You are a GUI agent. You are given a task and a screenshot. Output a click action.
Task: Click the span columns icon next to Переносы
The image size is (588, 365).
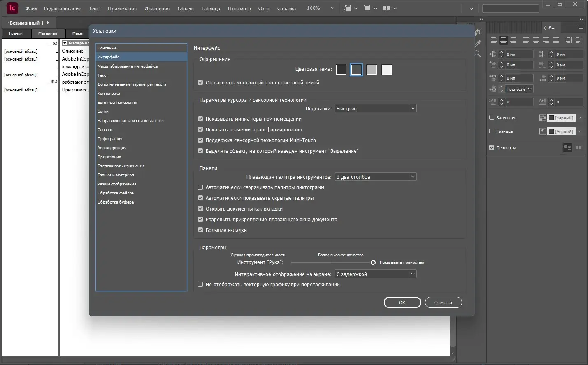[567, 147]
